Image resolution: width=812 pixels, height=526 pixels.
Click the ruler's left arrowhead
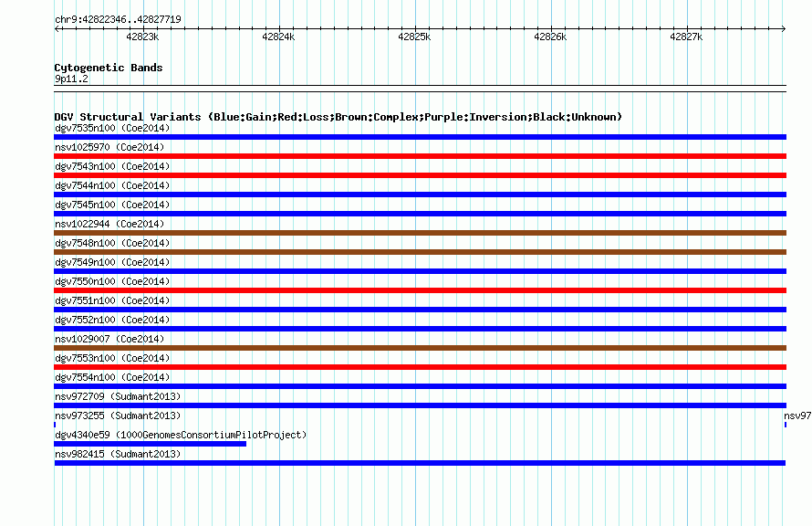click(57, 29)
